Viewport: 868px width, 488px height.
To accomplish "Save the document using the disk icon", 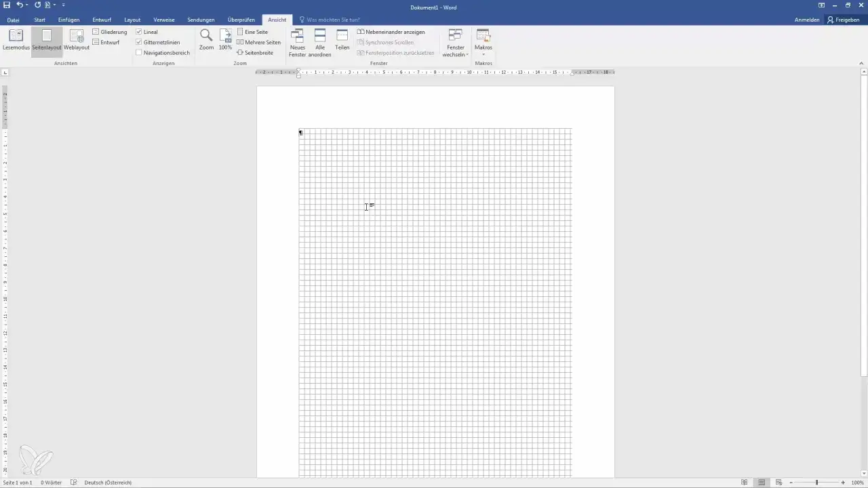I will click(6, 5).
